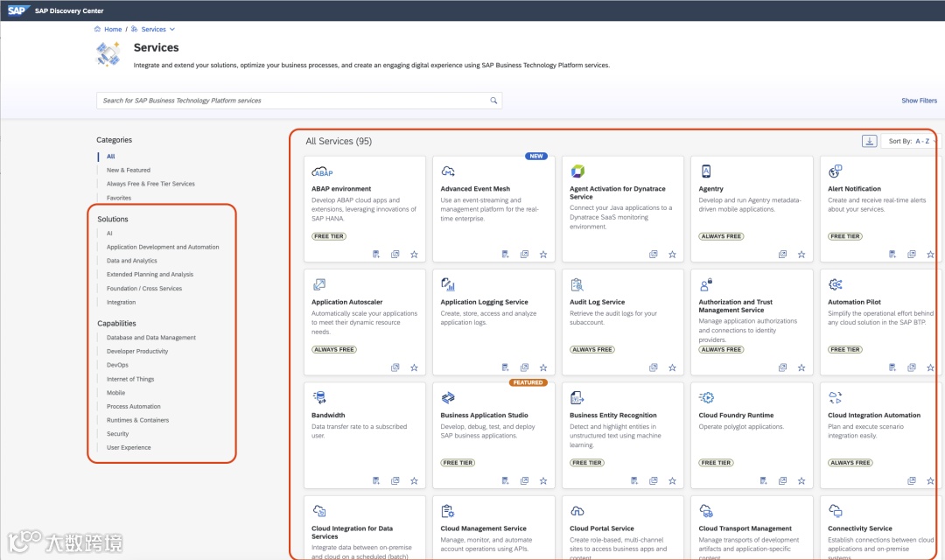Favorite the Bandwidth service star

pos(414,481)
